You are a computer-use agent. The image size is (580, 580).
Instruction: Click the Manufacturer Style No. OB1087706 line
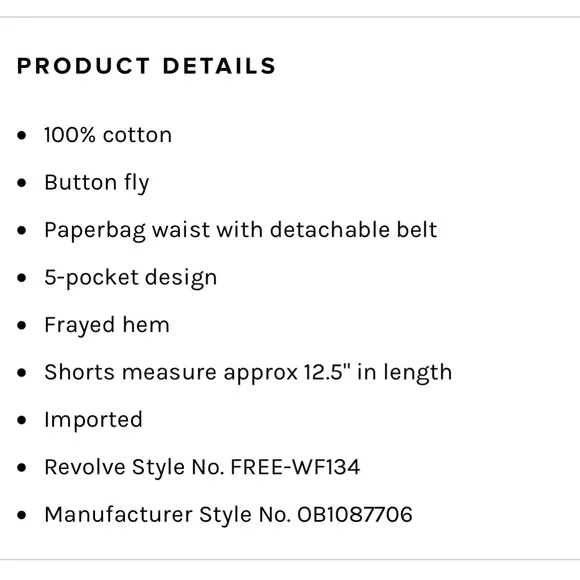[228, 515]
